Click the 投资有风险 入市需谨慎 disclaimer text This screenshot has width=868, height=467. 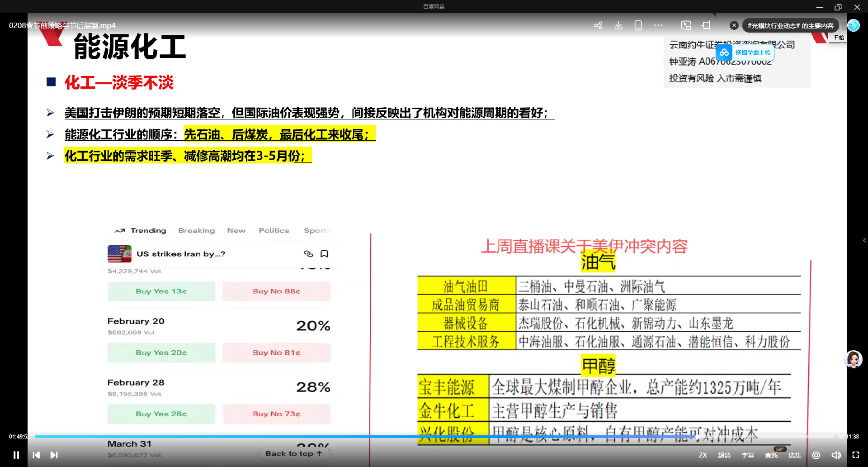(715, 79)
